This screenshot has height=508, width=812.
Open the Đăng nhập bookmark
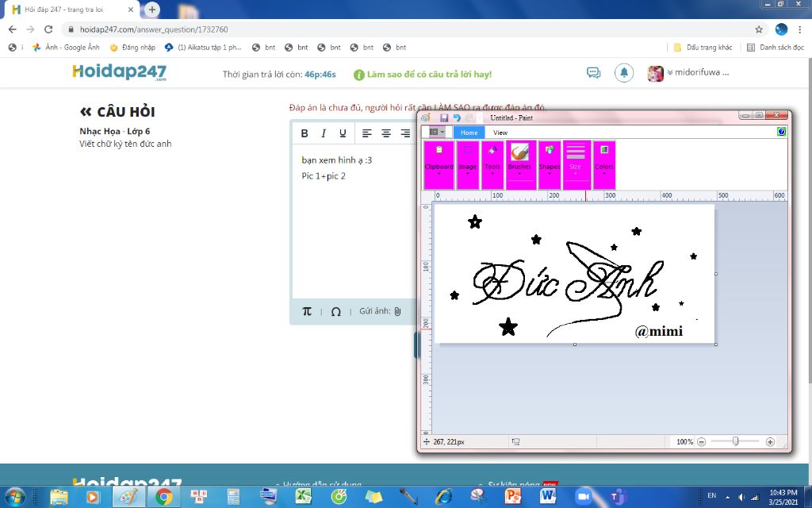[x=132, y=47]
